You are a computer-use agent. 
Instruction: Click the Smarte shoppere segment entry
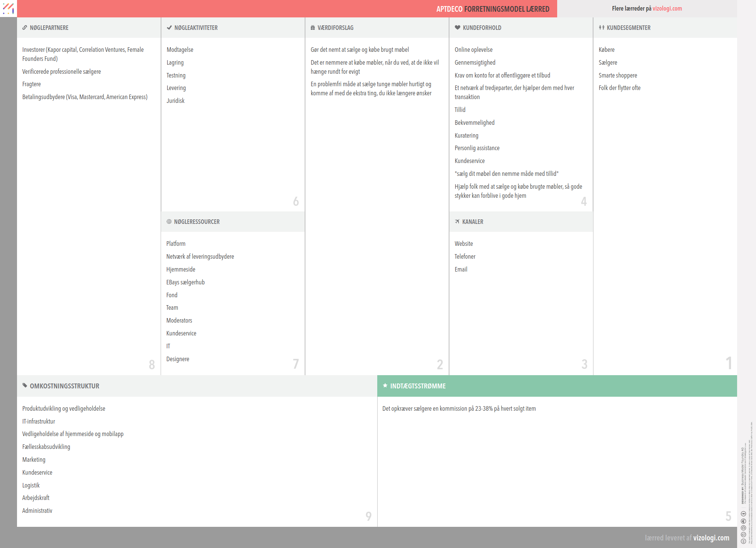pyautogui.click(x=618, y=75)
